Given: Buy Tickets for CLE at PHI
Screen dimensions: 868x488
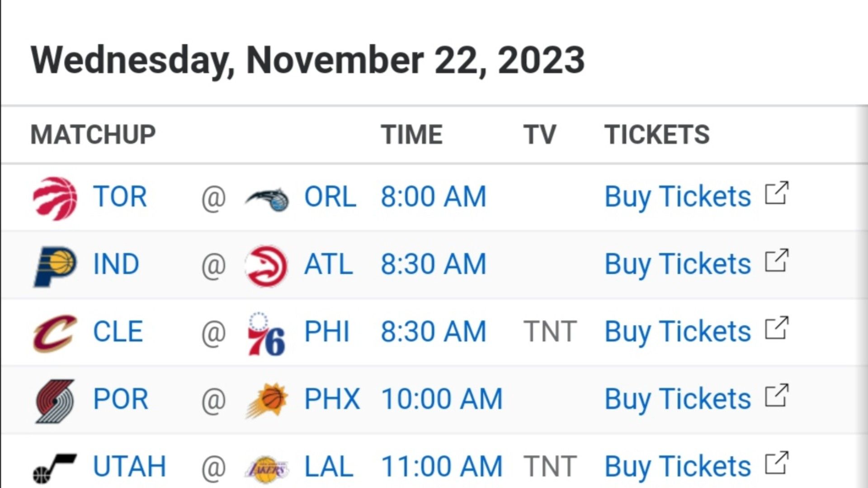Looking at the screenshot, I should point(678,332).
